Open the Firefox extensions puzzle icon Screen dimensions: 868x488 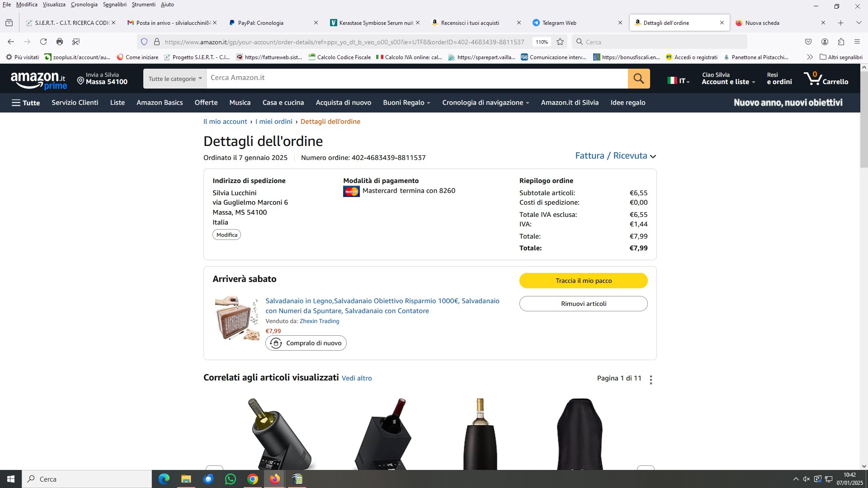[x=841, y=42]
